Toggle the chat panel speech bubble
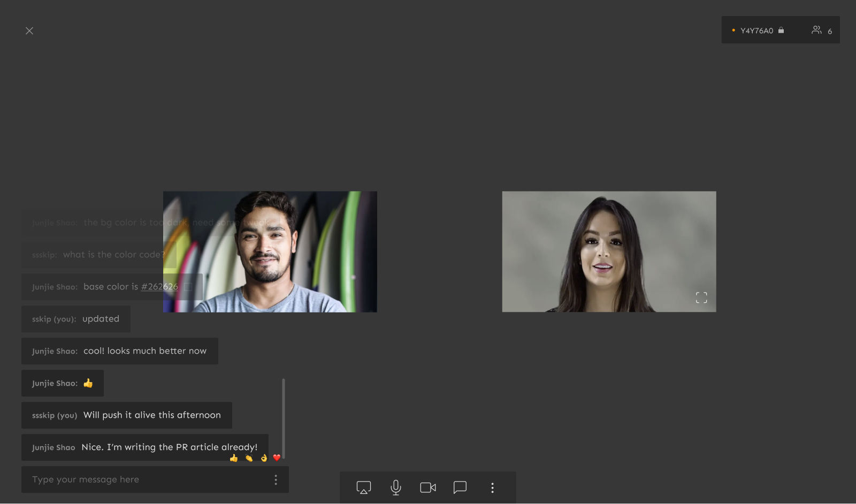856x504 pixels. click(x=460, y=487)
